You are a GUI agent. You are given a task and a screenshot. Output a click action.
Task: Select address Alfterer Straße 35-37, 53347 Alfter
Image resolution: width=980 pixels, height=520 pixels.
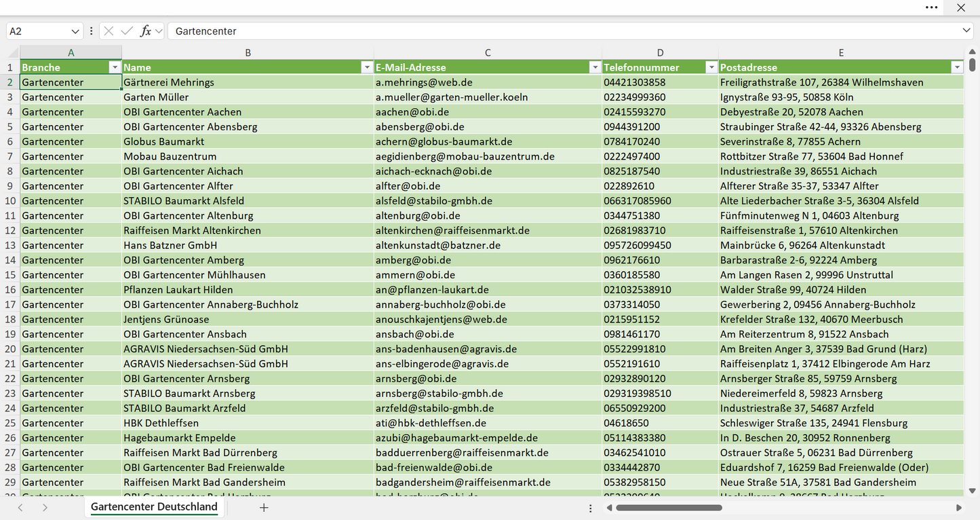(x=841, y=186)
